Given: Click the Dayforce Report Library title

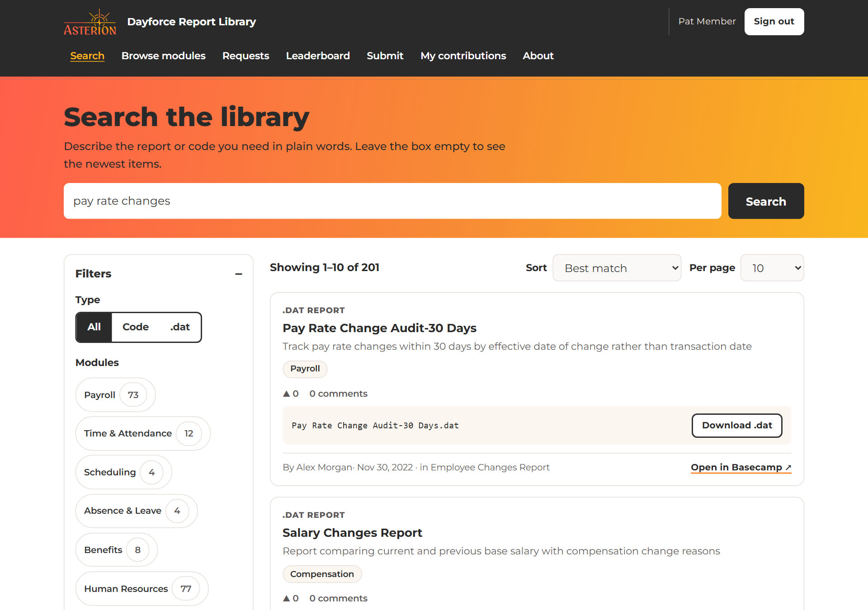Looking at the screenshot, I should (192, 22).
